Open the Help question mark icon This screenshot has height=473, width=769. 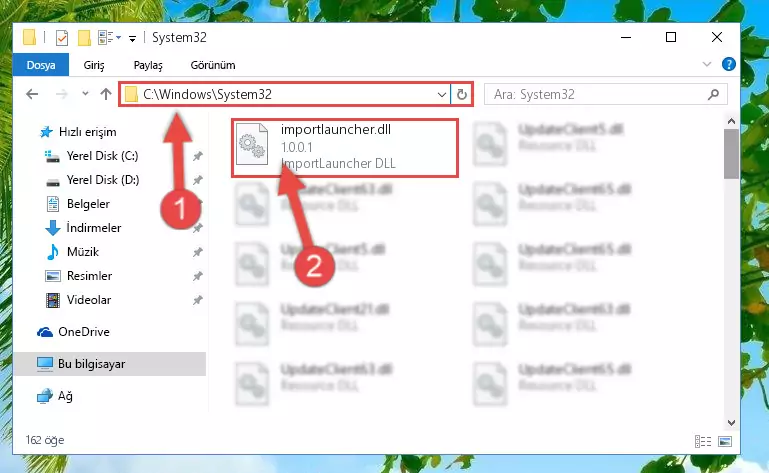pyautogui.click(x=729, y=64)
